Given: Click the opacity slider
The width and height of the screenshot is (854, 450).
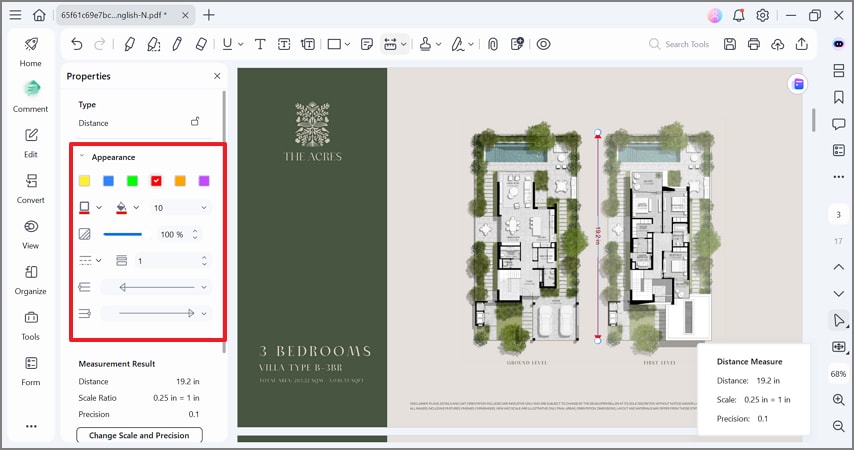Looking at the screenshot, I should point(127,234).
